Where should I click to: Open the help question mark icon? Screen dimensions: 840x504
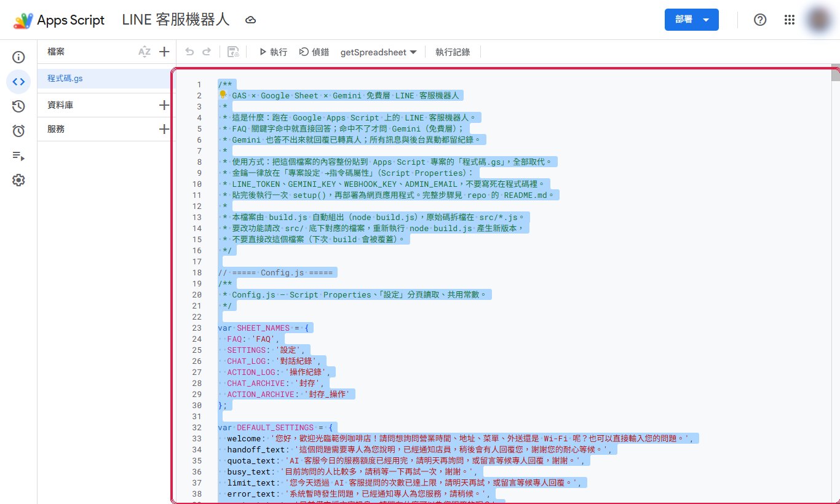760,20
